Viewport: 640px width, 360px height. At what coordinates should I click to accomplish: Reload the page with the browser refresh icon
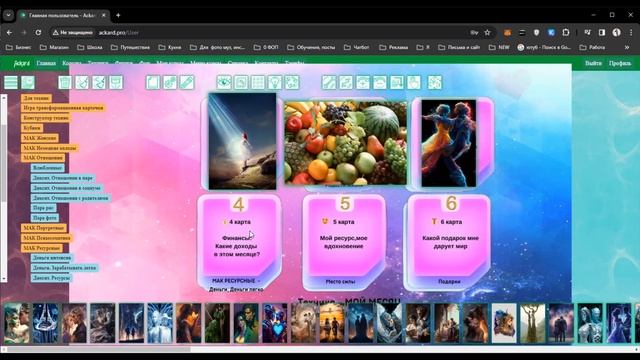pyautogui.click(x=38, y=32)
